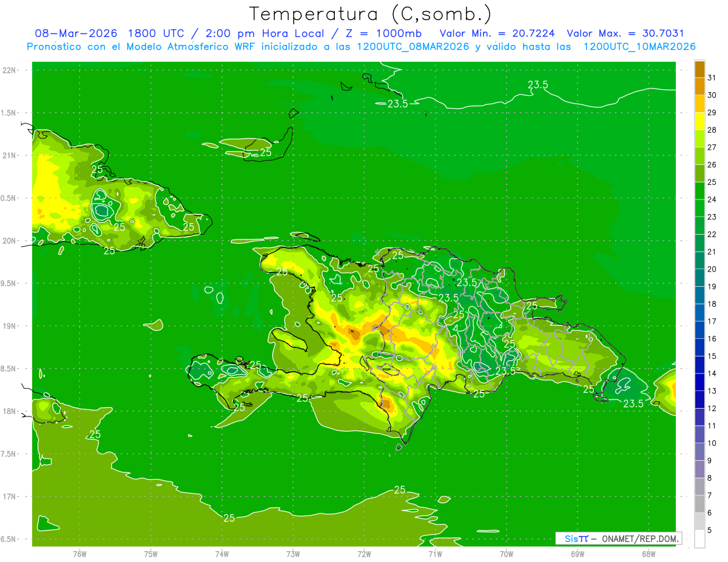
Task: Click the "18" label on the color scale
Action: (712, 304)
